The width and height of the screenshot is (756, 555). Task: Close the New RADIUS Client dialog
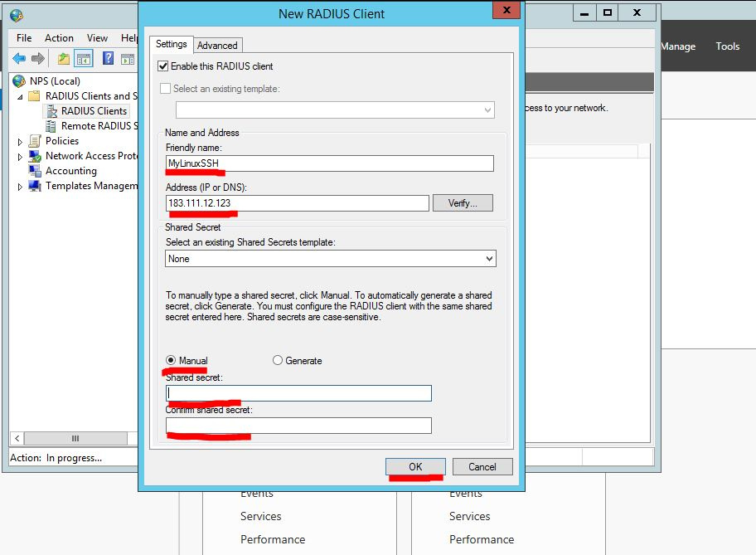[506, 10]
